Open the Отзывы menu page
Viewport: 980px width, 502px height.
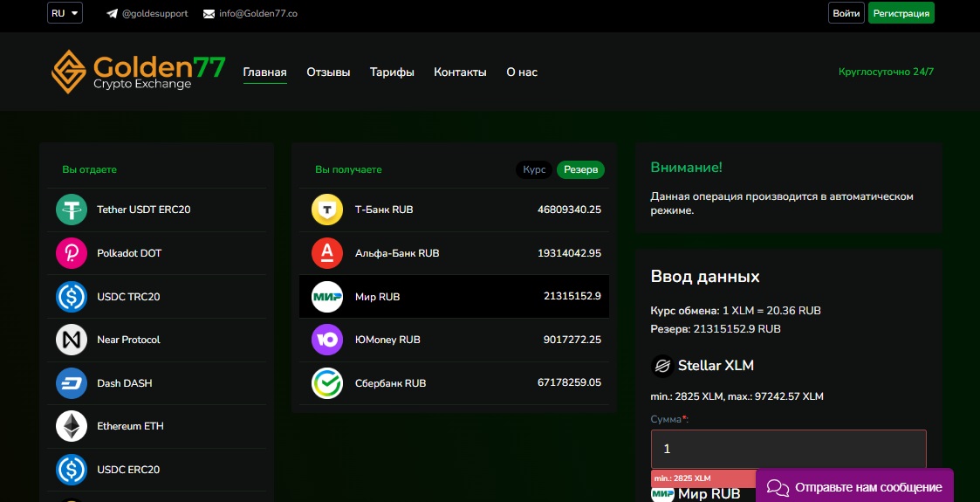point(328,72)
